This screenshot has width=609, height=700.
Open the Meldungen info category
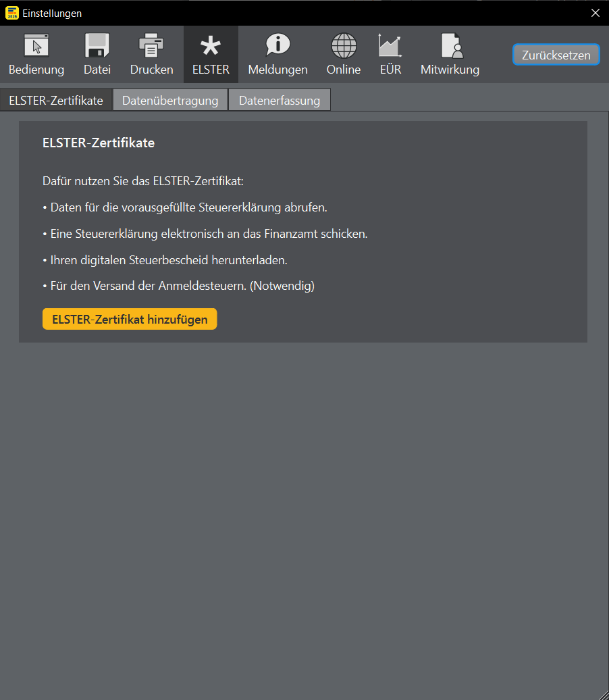click(277, 54)
